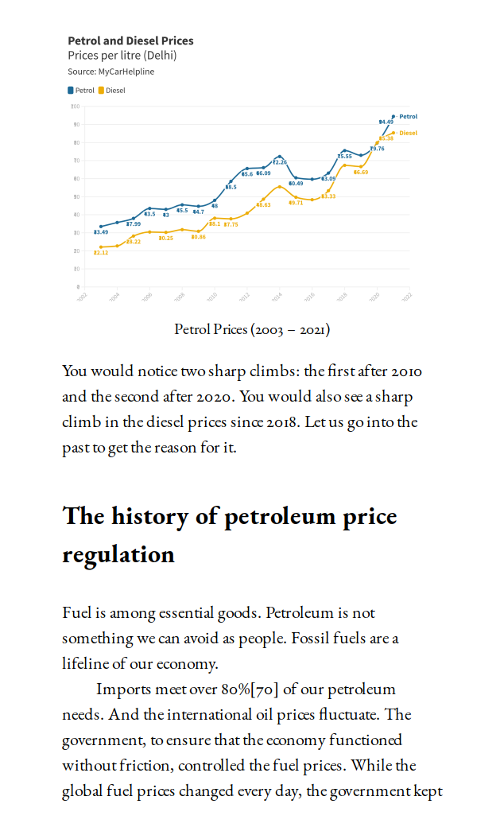Click the paragraph starting "You would notice"
Viewport: 504px width, 835px height.
click(x=242, y=409)
